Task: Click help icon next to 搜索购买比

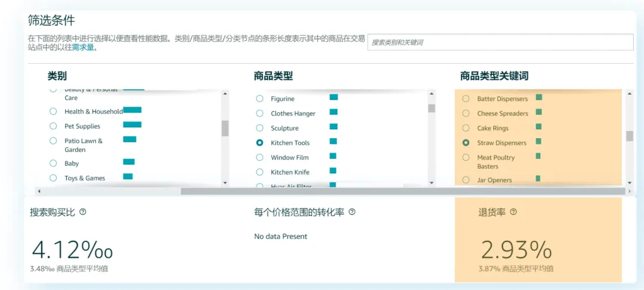Action: pyautogui.click(x=83, y=212)
